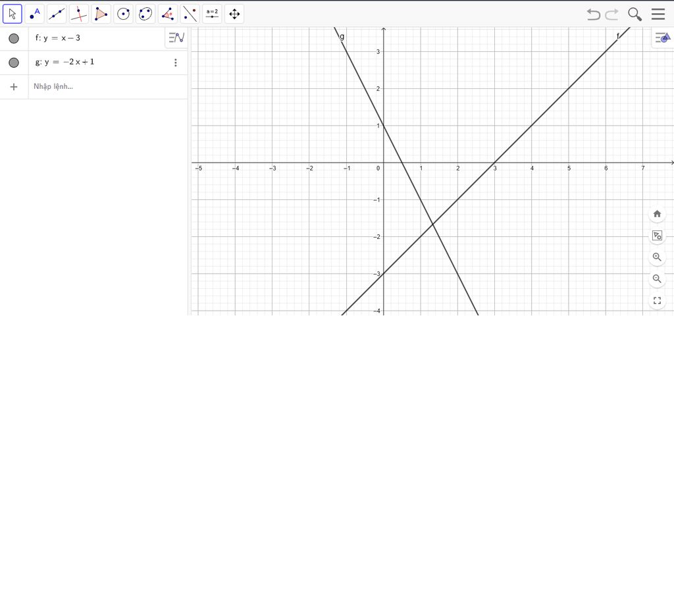674x616 pixels.
Task: Select the Move Graphics View tool
Action: tap(234, 14)
